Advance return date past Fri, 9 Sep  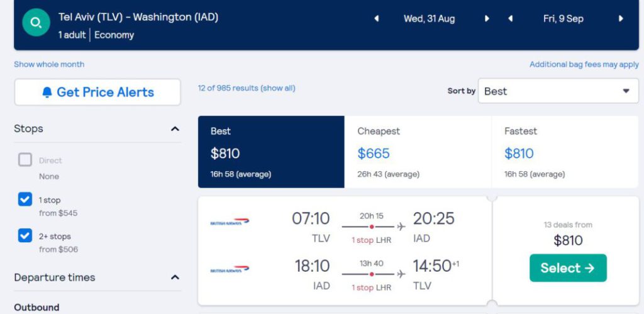coord(621,18)
